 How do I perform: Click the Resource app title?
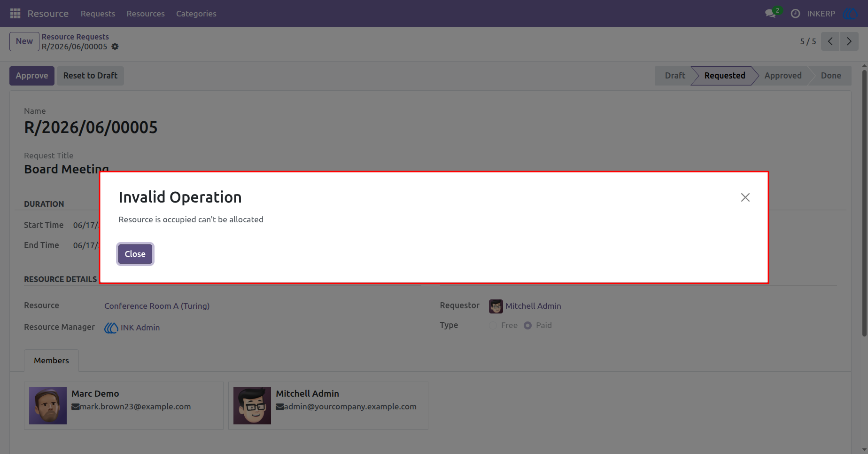[x=48, y=14]
